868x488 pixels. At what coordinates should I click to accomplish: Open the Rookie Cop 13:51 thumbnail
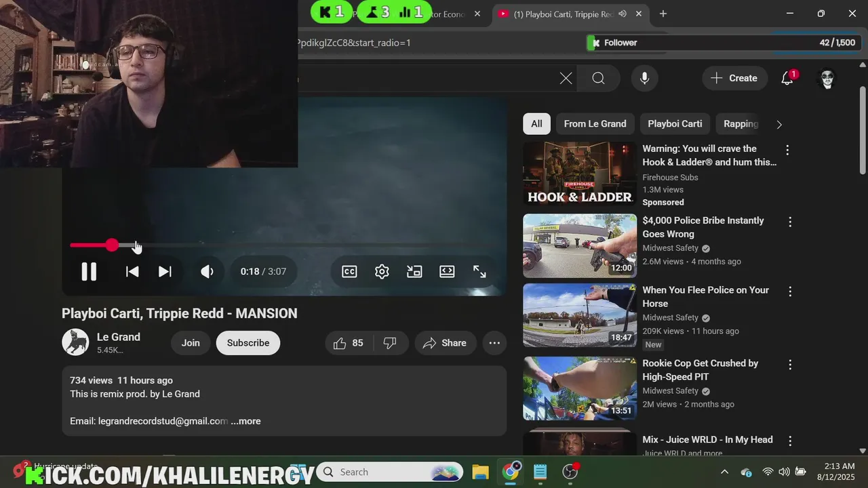pos(580,388)
